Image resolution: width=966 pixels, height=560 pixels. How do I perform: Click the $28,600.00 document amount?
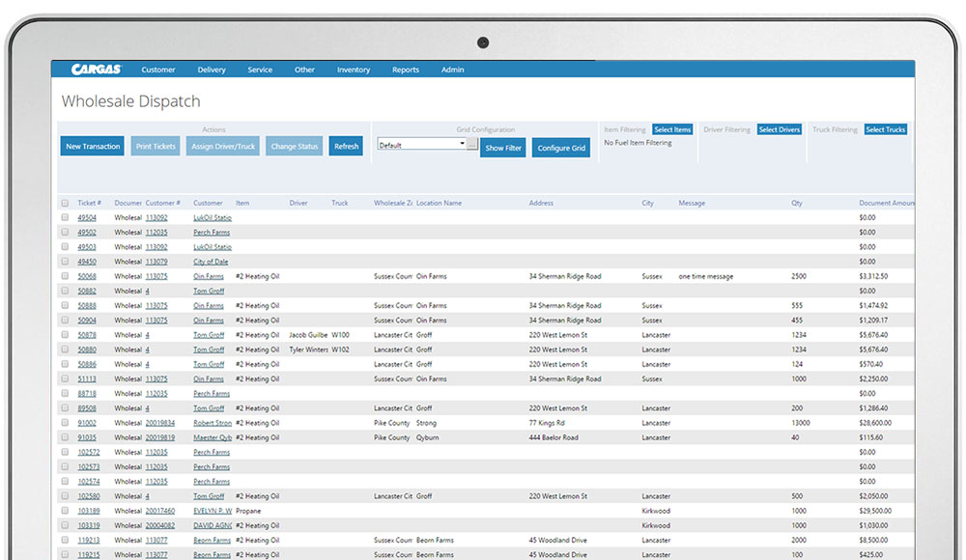(875, 423)
